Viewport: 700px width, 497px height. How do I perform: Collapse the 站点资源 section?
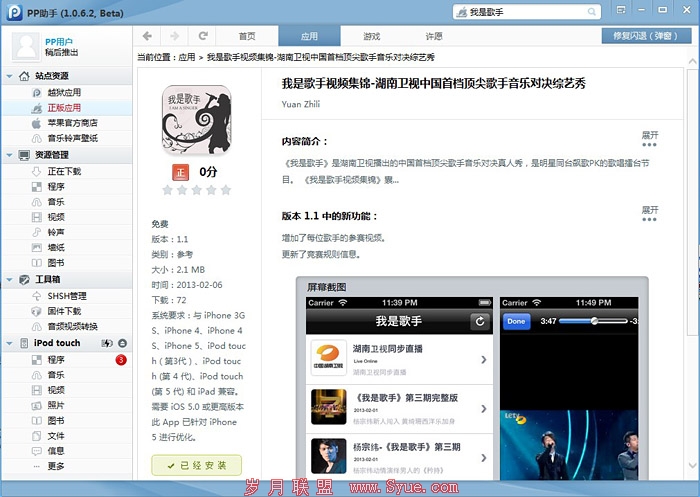[9, 76]
